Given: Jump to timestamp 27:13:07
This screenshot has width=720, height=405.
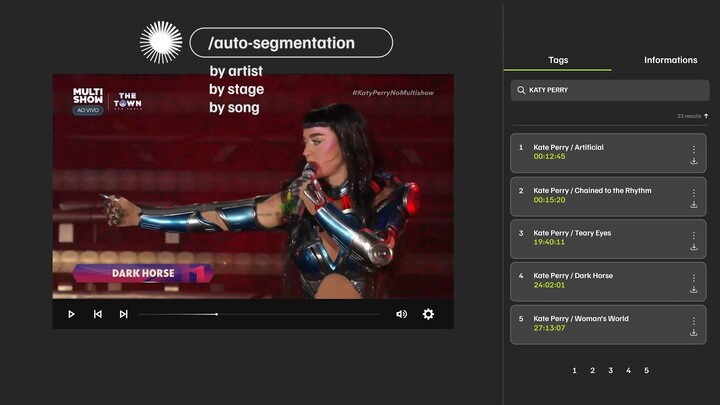Looking at the screenshot, I should pos(549,328).
